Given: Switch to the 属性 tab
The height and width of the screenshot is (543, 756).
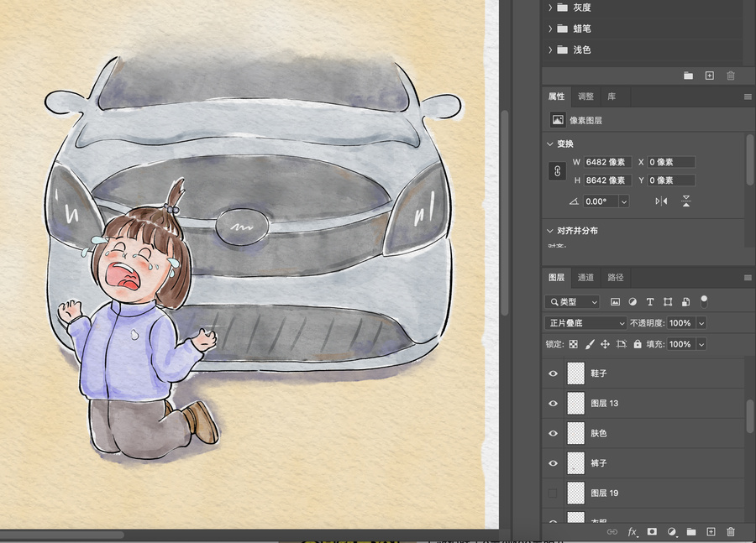Looking at the screenshot, I should pos(556,97).
